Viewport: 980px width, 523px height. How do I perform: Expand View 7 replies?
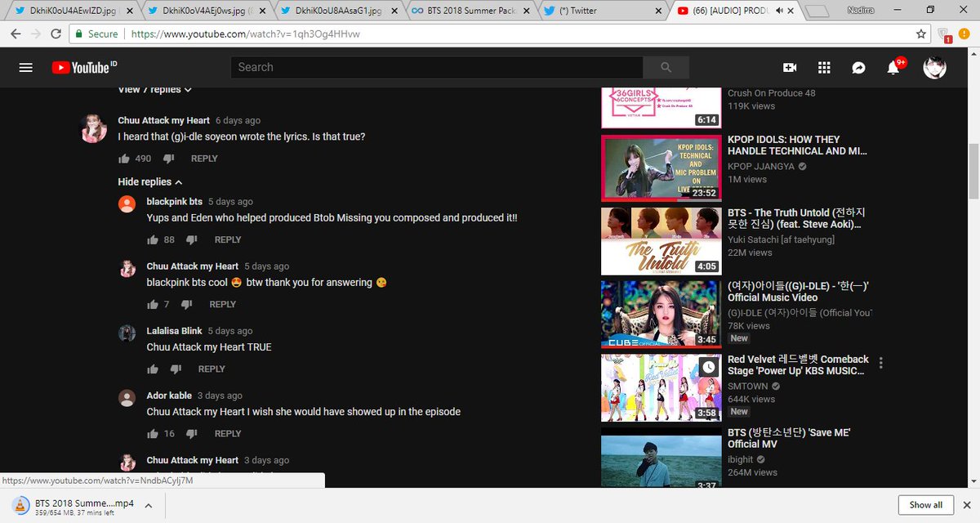click(155, 89)
